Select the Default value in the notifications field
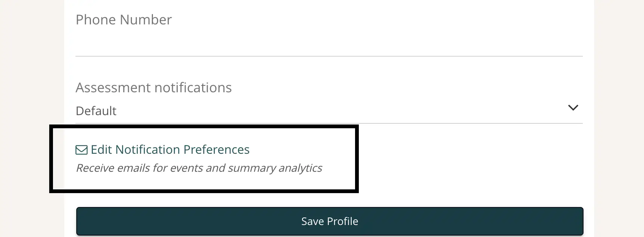This screenshot has height=237, width=644. [96, 111]
